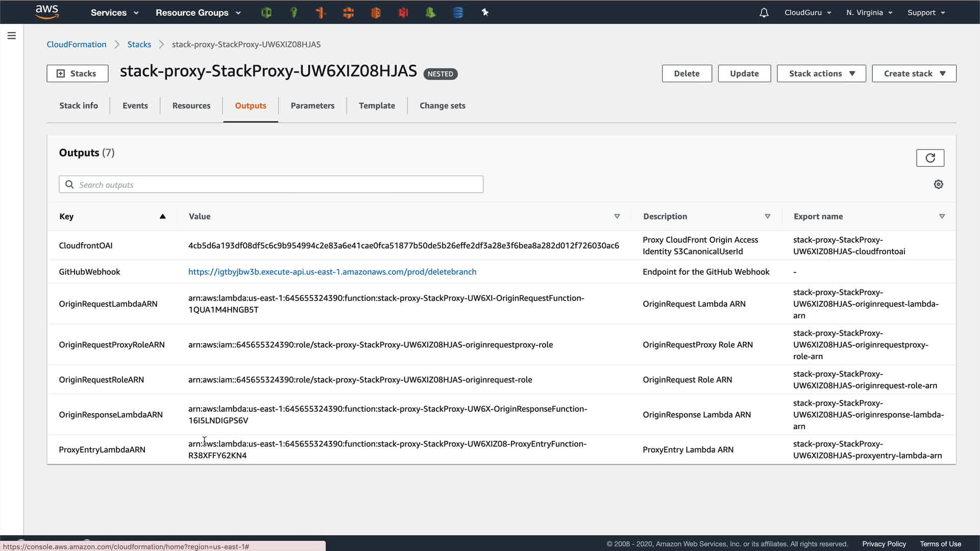This screenshot has width=980, height=551.
Task: Expand the Stack actions dropdown
Action: [x=821, y=73]
